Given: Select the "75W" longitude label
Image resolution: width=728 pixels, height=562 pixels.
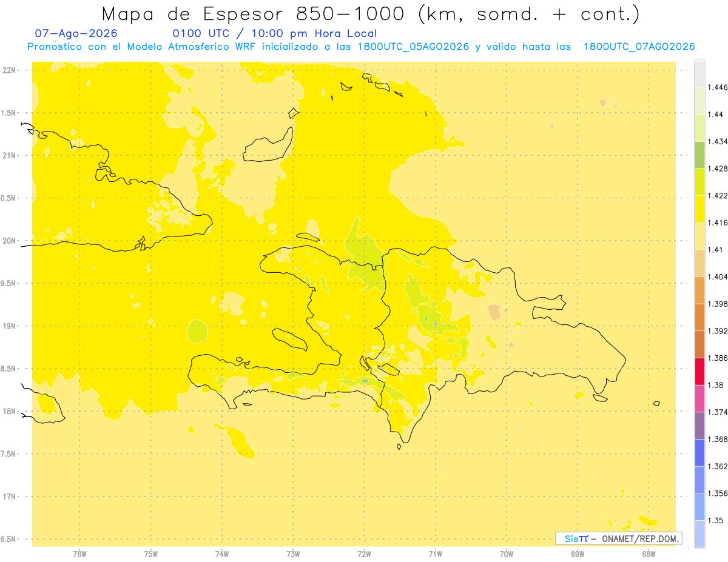Looking at the screenshot, I should pos(151,554).
